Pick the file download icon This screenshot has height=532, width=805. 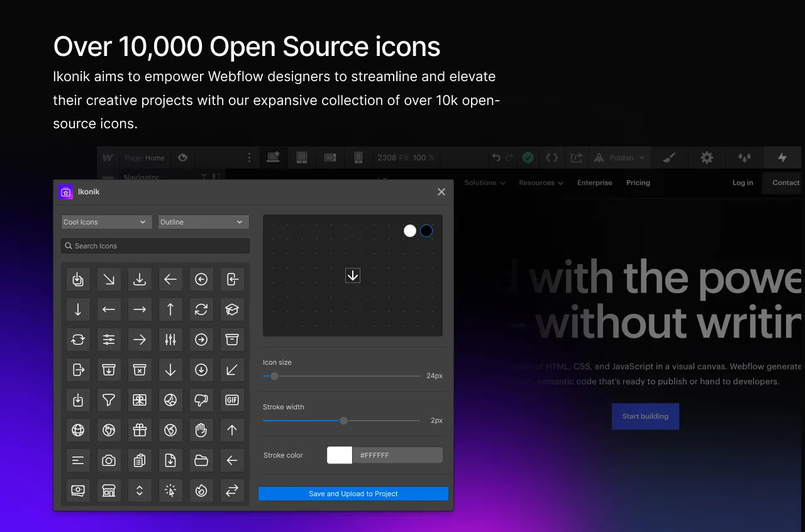170,460
